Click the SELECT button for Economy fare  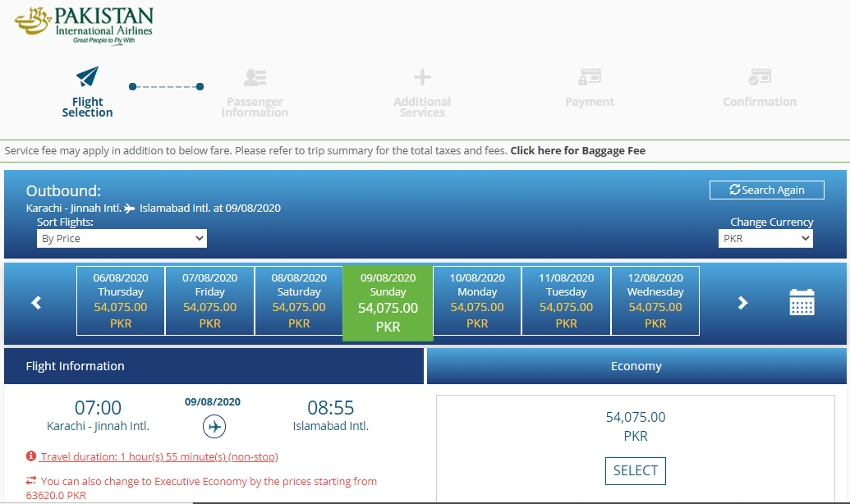pyautogui.click(x=636, y=471)
